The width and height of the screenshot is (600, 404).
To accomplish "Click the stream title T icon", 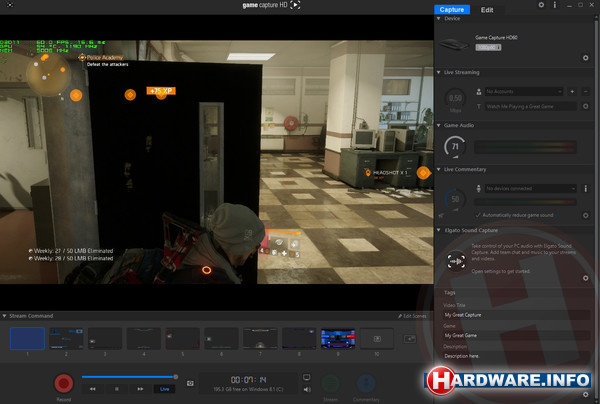I will click(x=479, y=106).
